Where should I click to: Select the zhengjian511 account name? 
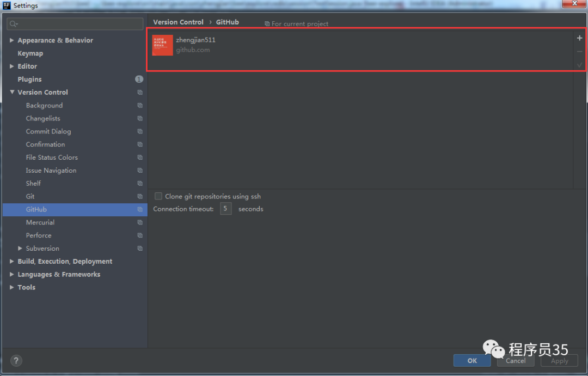pyautogui.click(x=196, y=40)
